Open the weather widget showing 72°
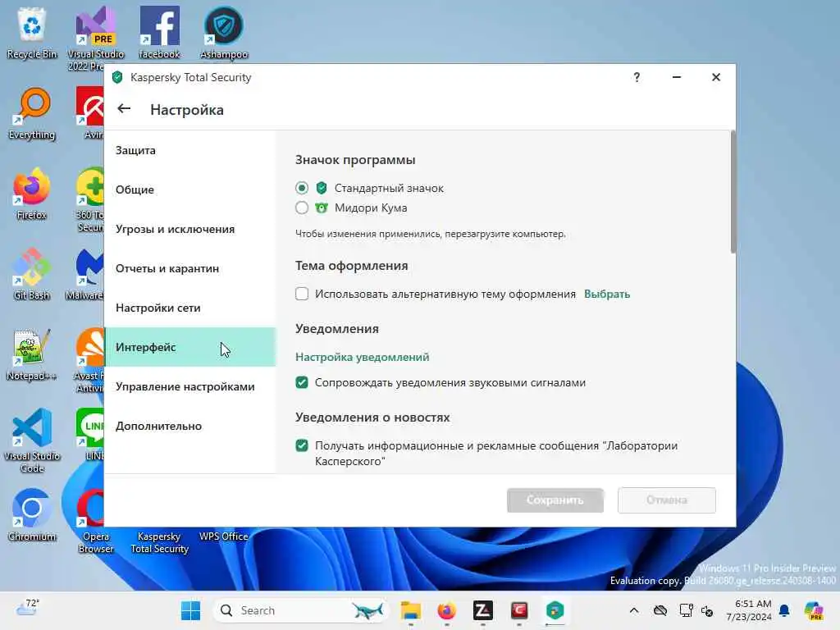840x630 pixels. 27,609
